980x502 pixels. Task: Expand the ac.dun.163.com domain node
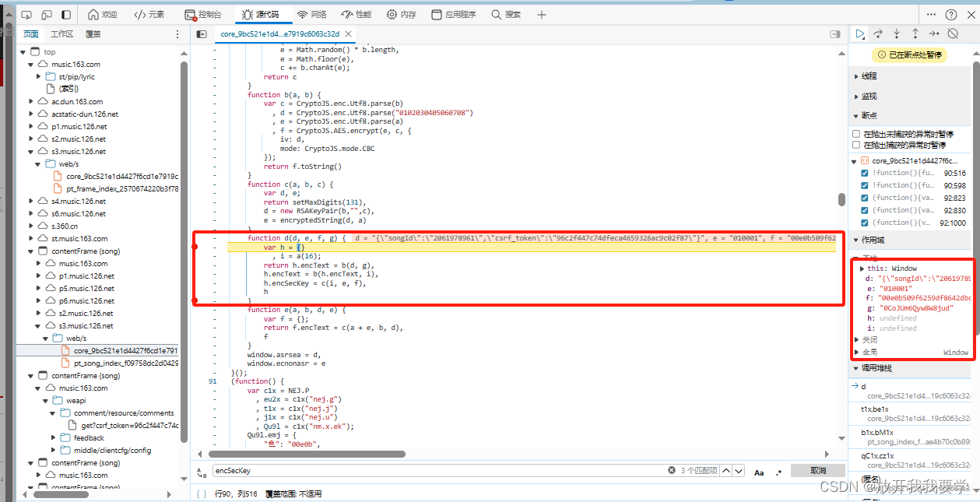point(33,101)
